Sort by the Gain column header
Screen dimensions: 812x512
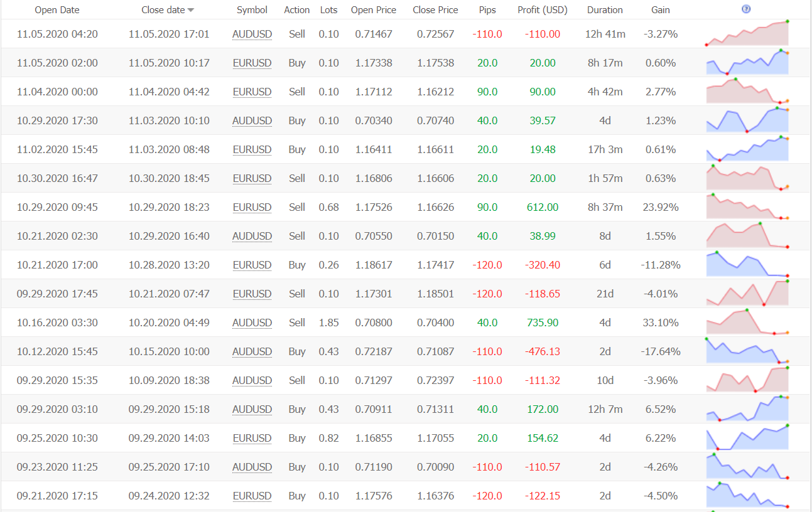click(x=661, y=10)
